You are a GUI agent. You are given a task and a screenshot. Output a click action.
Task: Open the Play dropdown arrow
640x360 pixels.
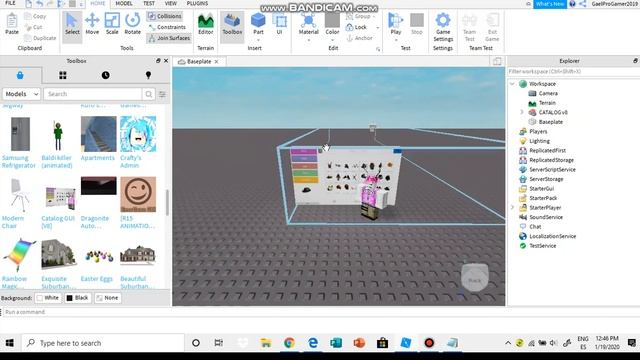click(x=396, y=40)
